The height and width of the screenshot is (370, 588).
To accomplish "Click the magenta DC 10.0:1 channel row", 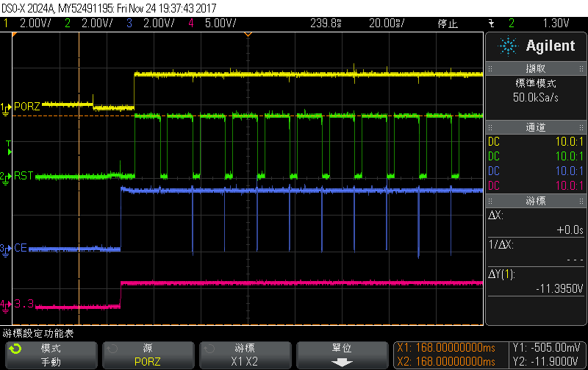I will [536, 186].
